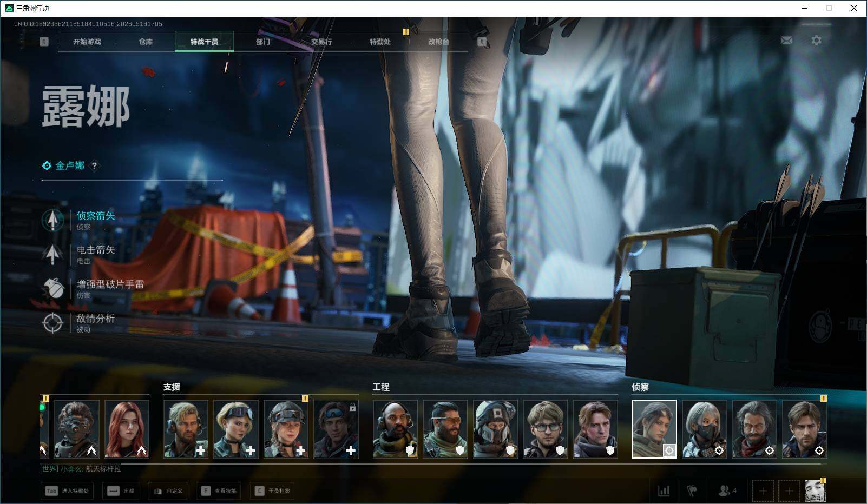Select the engineer operator with orange glasses
This screenshot has height=504, width=867.
pyautogui.click(x=445, y=429)
